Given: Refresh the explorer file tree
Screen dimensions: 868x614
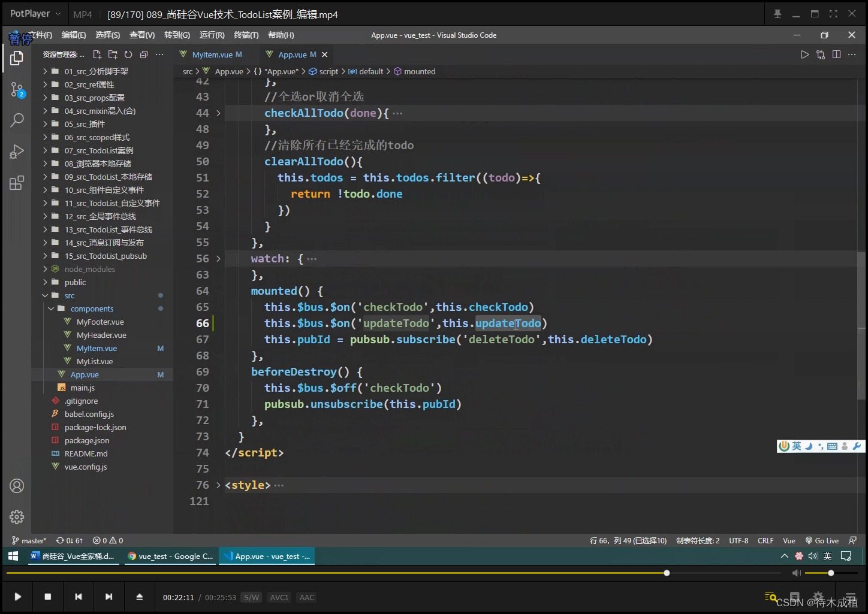Looking at the screenshot, I should tap(128, 55).
